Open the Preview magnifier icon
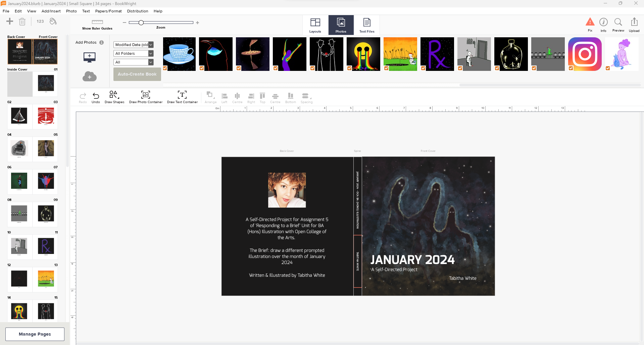Viewport: 644px width, 345px height. pyautogui.click(x=618, y=23)
